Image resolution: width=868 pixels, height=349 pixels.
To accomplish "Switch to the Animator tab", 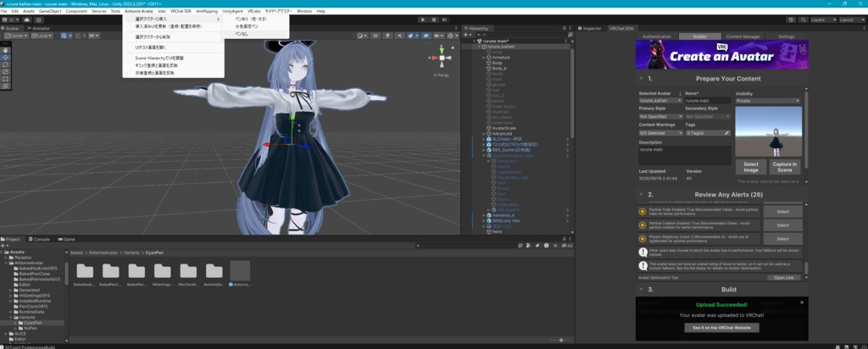I will [x=39, y=28].
